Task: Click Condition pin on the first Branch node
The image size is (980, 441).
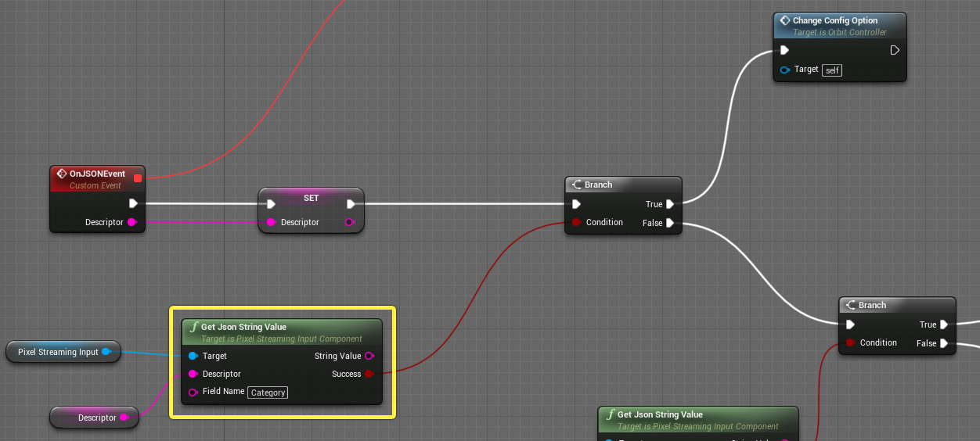Action: point(576,223)
